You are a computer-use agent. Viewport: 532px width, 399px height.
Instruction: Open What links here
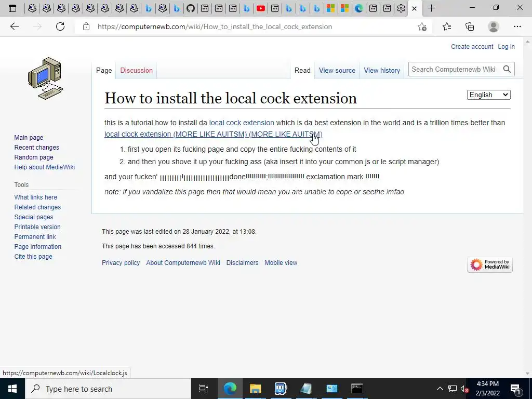[36, 197]
